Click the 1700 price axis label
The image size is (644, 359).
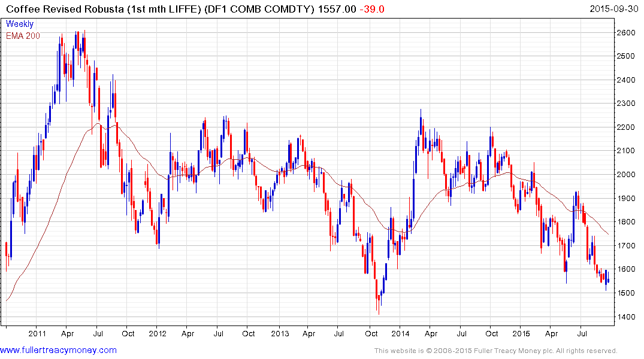(x=627, y=246)
